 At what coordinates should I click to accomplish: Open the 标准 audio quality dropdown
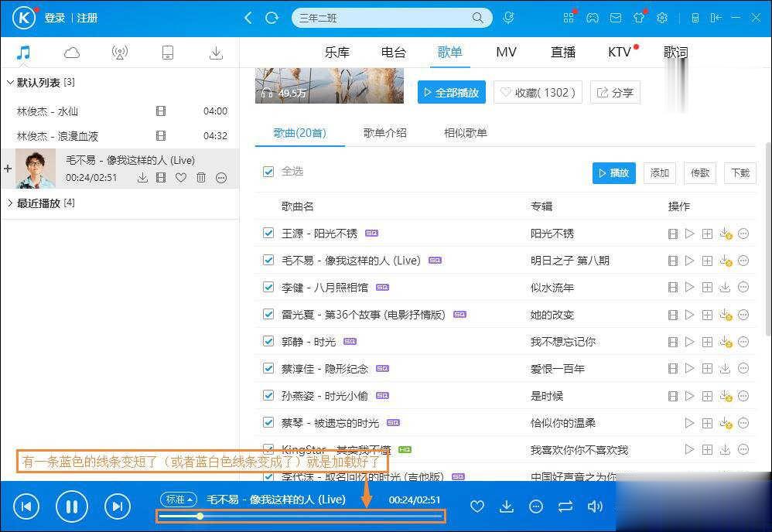tap(178, 500)
